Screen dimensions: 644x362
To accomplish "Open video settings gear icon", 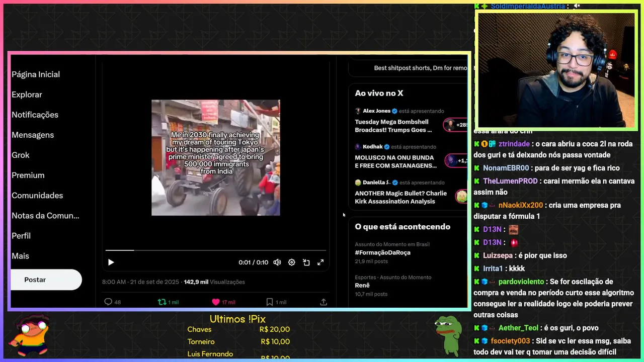I will tap(292, 262).
